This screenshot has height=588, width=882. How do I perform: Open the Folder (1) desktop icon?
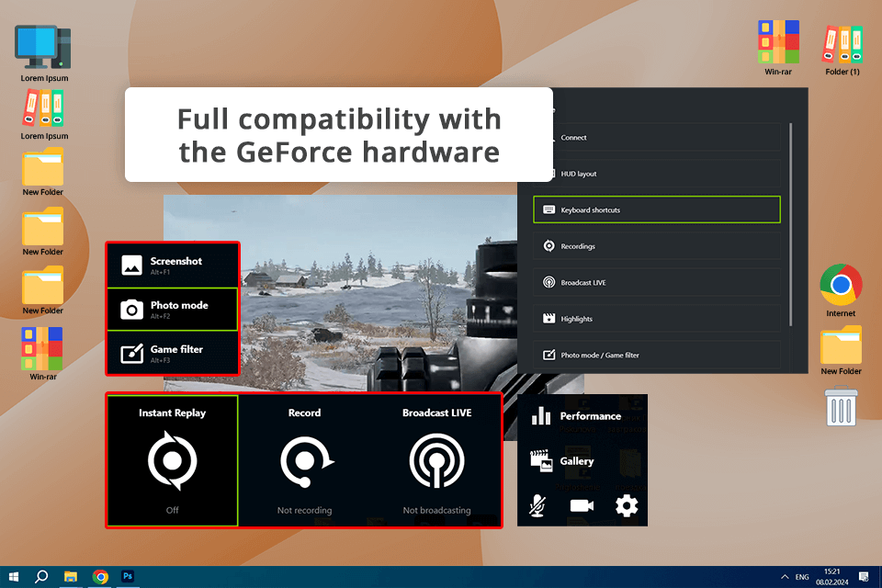[x=842, y=51]
